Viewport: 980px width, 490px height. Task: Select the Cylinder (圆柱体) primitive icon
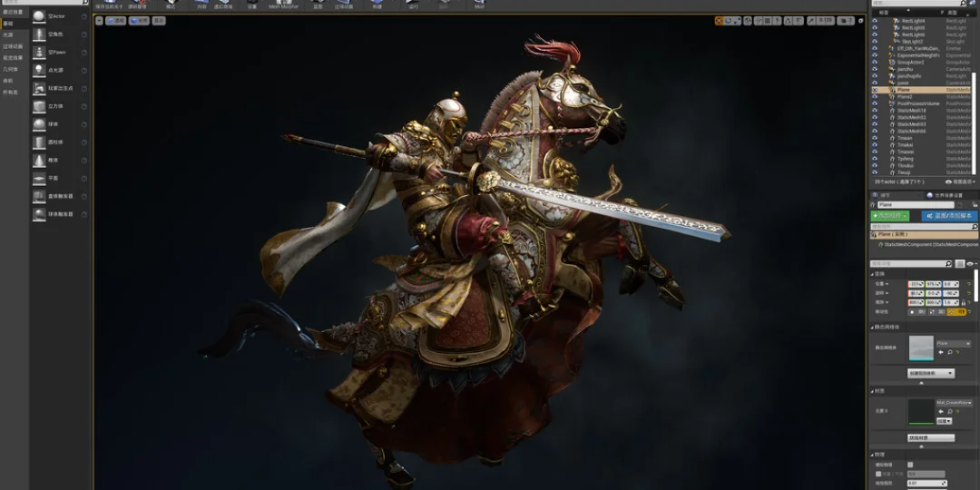click(x=39, y=142)
